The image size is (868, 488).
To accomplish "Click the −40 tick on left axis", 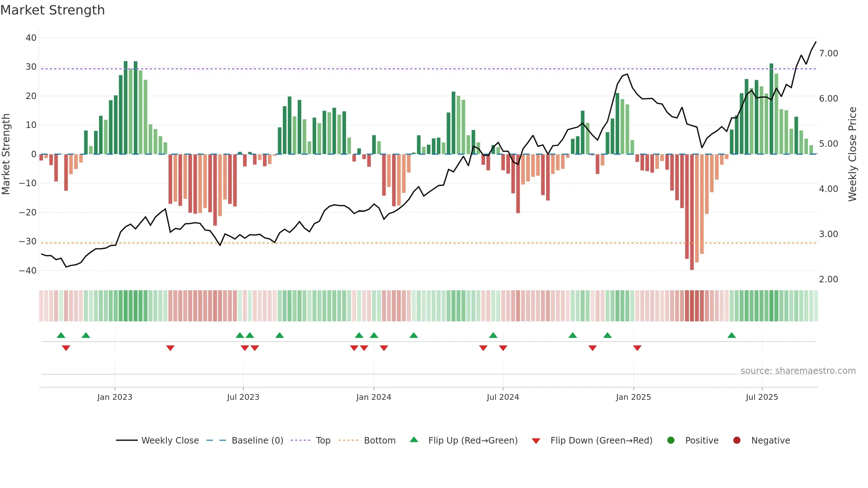I will tap(28, 270).
